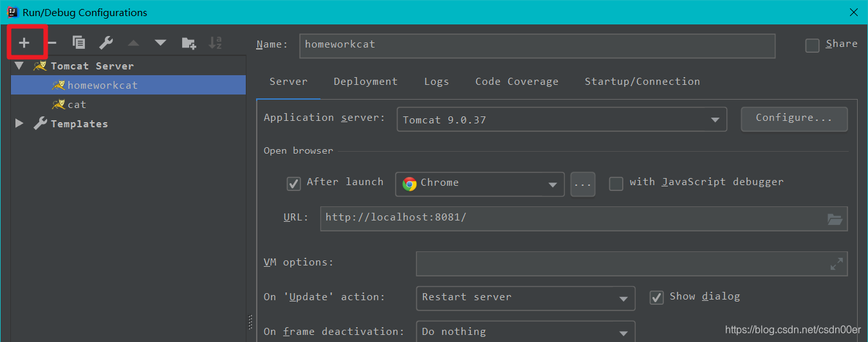Image resolution: width=868 pixels, height=342 pixels.
Task: Add a new configuration with the plus icon
Action: [x=24, y=43]
